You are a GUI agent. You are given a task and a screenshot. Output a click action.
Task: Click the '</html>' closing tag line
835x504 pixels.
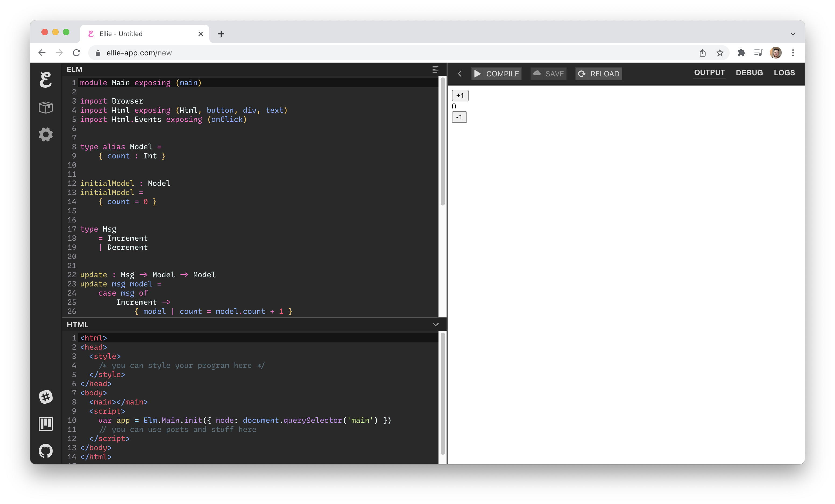[x=96, y=457]
